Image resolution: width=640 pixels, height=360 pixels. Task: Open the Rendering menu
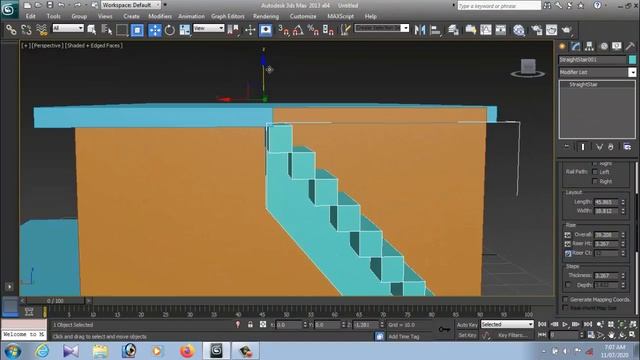point(266,16)
